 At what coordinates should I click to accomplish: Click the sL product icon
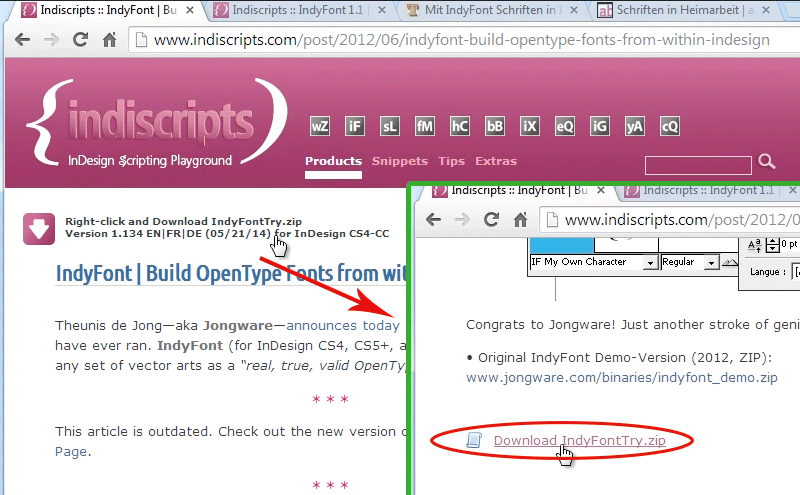tap(389, 126)
